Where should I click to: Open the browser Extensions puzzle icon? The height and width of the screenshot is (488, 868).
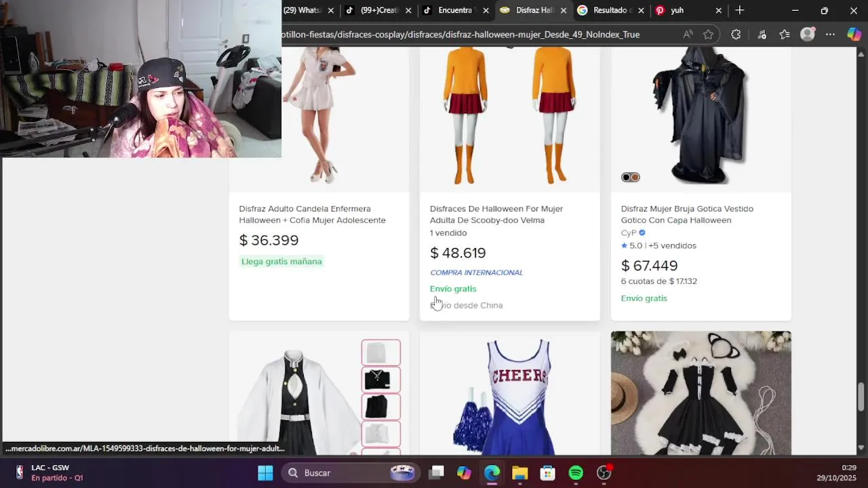coord(736,35)
